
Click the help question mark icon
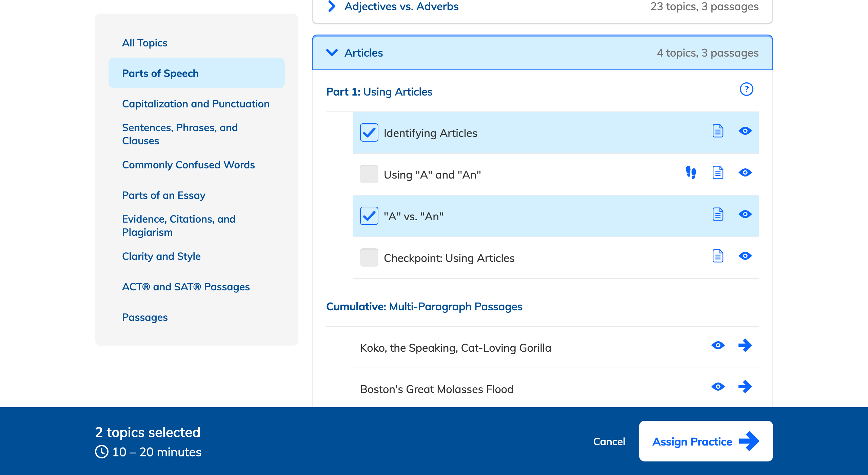click(x=746, y=89)
